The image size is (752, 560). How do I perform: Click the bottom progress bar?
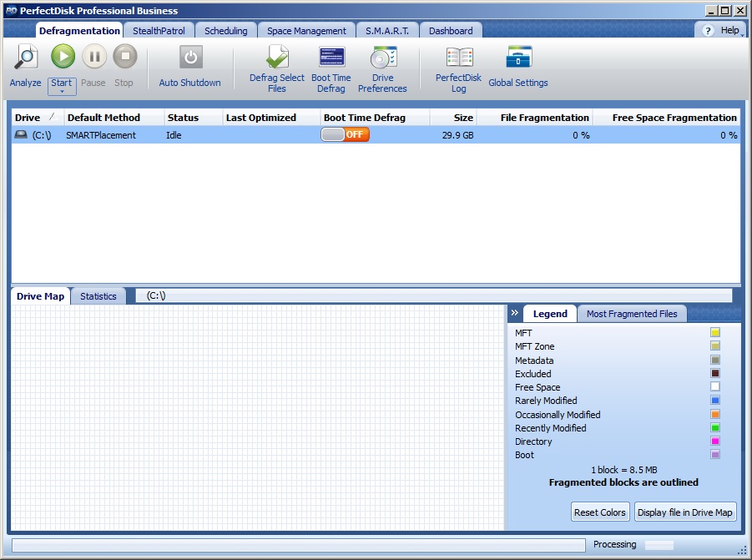(x=298, y=545)
